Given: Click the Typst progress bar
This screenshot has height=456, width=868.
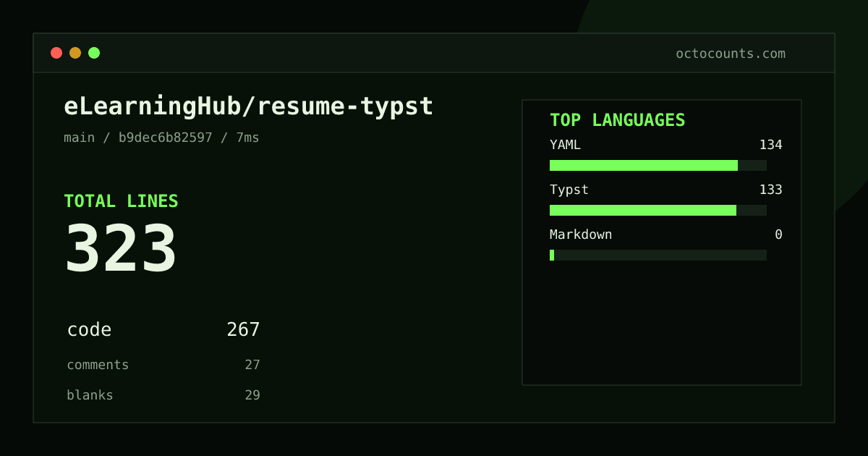Looking at the screenshot, I should click(x=658, y=210).
